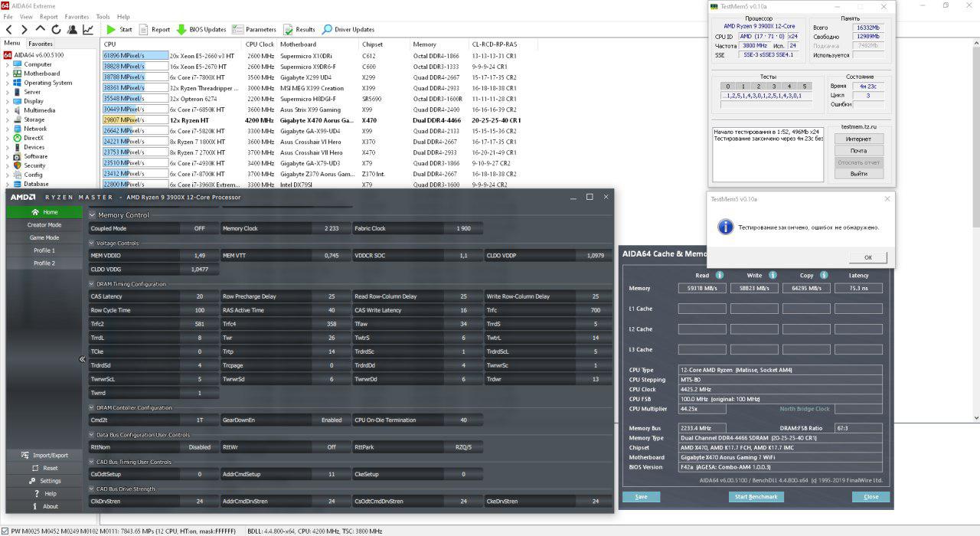Select the Storage tree item
This screenshot has width=980, height=536.
click(34, 119)
